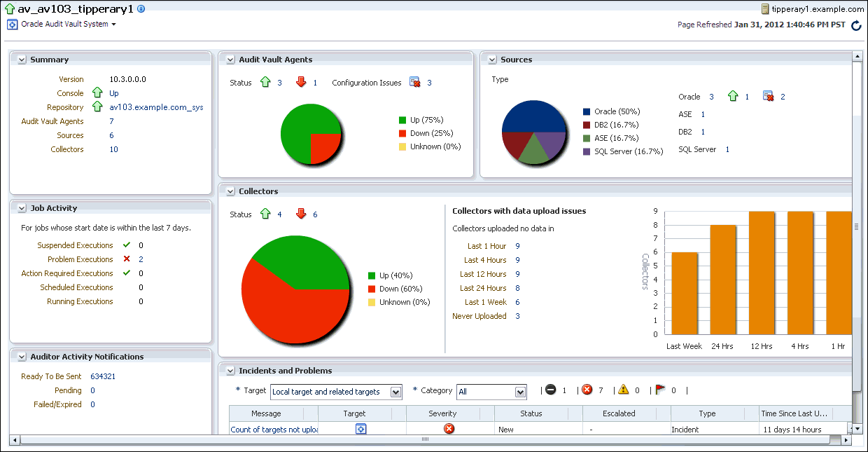Click the Suspended Executions green checkmark
The height and width of the screenshot is (452, 868).
(127, 245)
